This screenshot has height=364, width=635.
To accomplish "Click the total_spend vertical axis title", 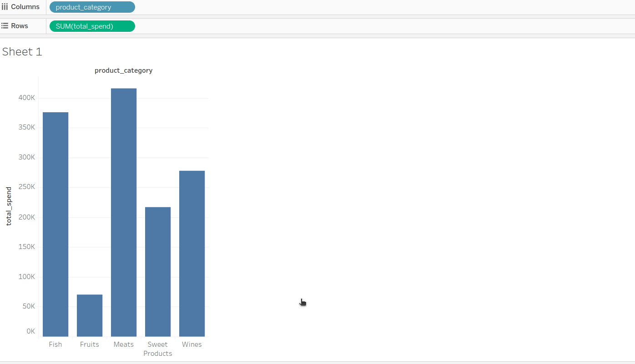I will [x=9, y=206].
